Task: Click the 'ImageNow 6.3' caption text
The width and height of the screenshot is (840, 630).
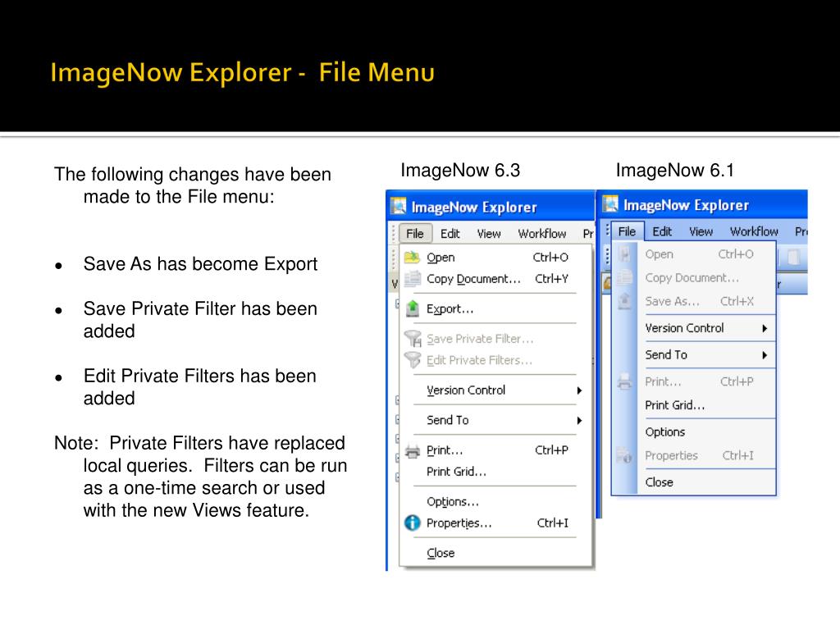Action: point(460,171)
